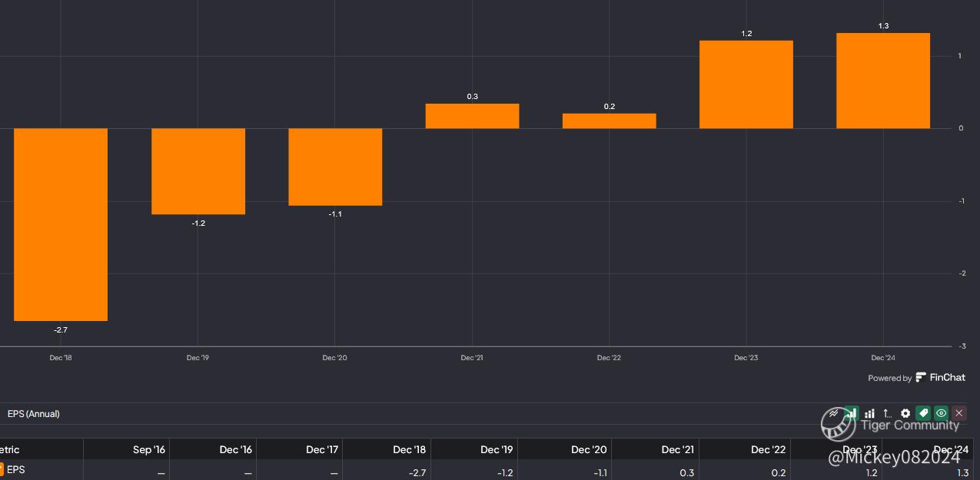980x480 pixels.
Task: Remove the EPS (Annual) metric with X
Action: point(958,413)
